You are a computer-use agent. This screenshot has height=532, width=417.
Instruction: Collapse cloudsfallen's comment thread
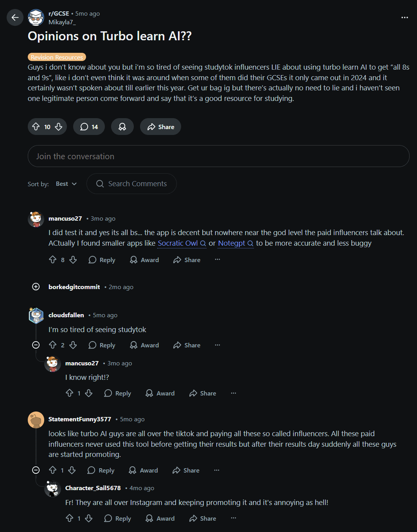pos(36,345)
